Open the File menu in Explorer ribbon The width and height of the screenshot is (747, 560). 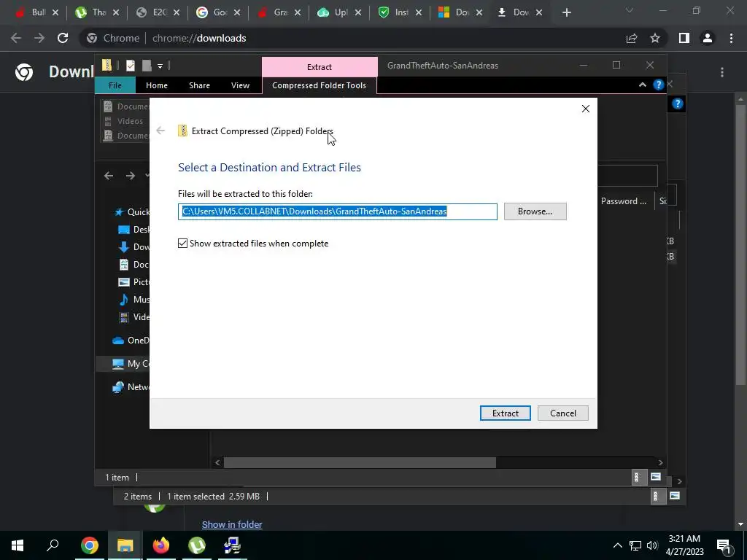pos(115,85)
